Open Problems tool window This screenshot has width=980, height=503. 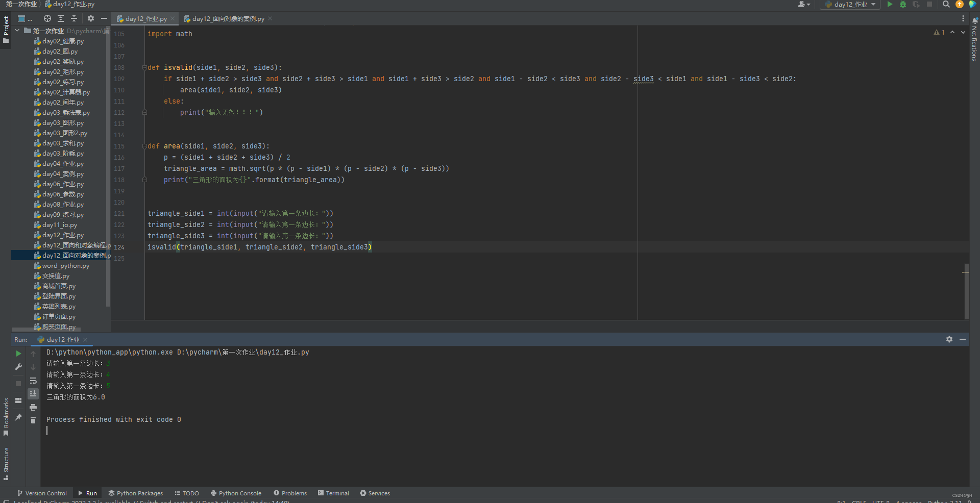coord(290,493)
